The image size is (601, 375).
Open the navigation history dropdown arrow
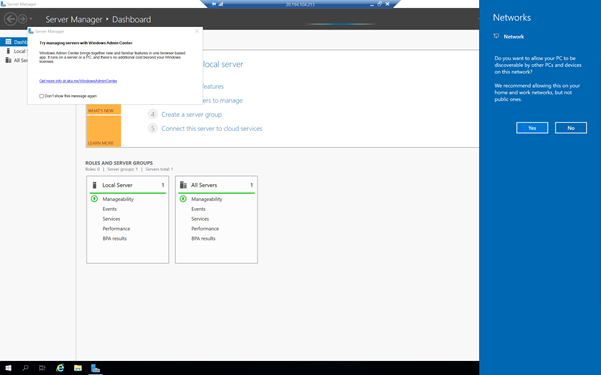31,19
